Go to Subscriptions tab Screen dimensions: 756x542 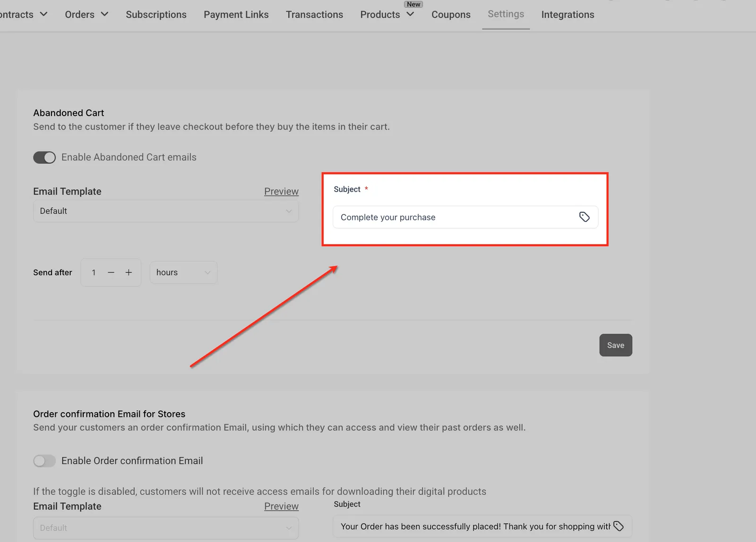156,15
